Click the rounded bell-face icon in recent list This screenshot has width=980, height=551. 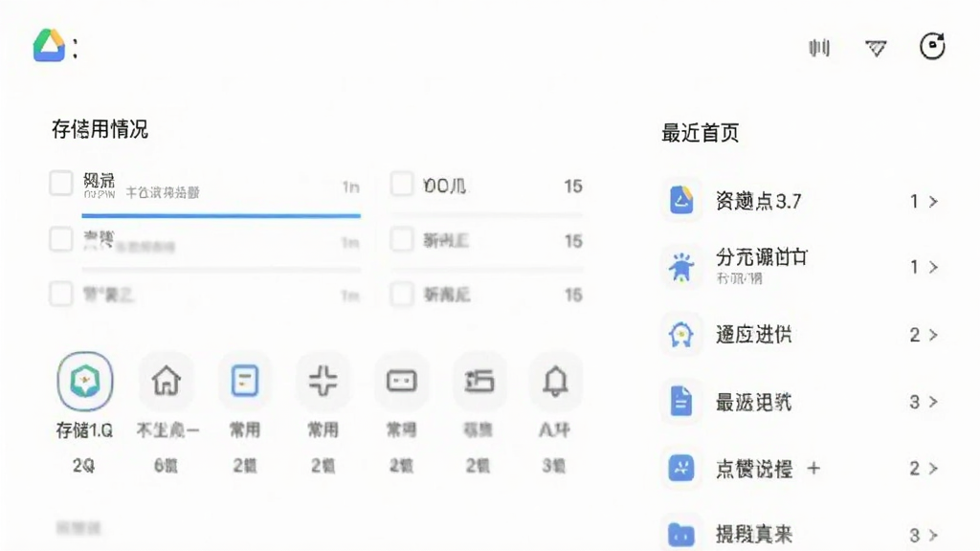(x=681, y=334)
